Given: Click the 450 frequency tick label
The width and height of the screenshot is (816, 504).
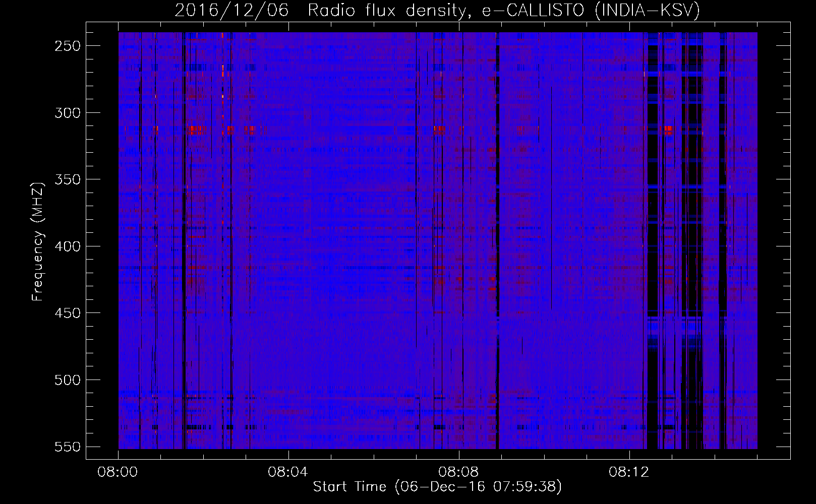Looking at the screenshot, I should click(x=68, y=313).
